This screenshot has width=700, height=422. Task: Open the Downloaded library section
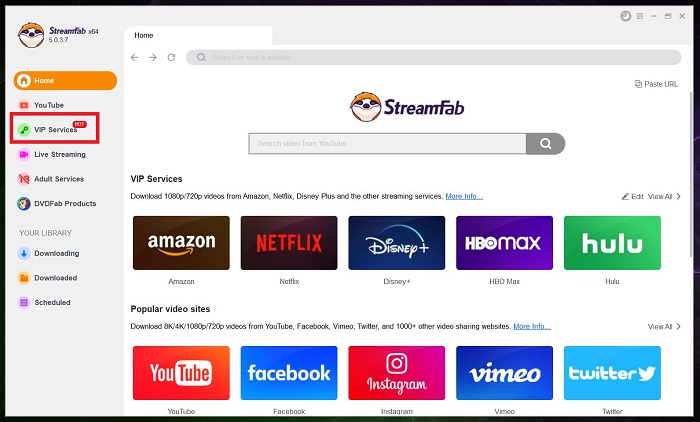[47, 278]
